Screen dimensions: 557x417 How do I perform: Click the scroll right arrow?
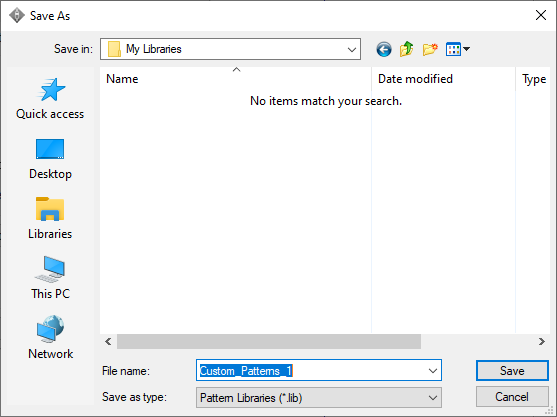(x=542, y=342)
